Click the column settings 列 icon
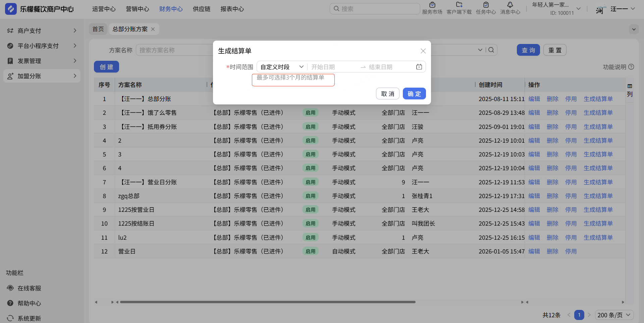 (630, 90)
